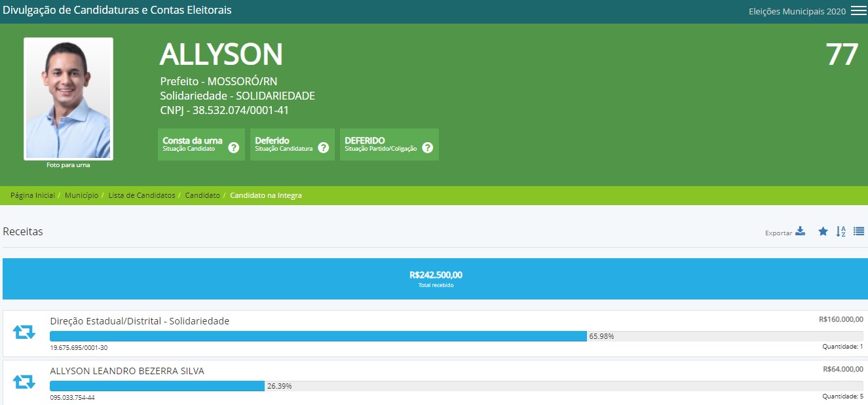Go to Página Inicial breadcrumb
Viewport: 868px width, 405px height.
coord(33,195)
